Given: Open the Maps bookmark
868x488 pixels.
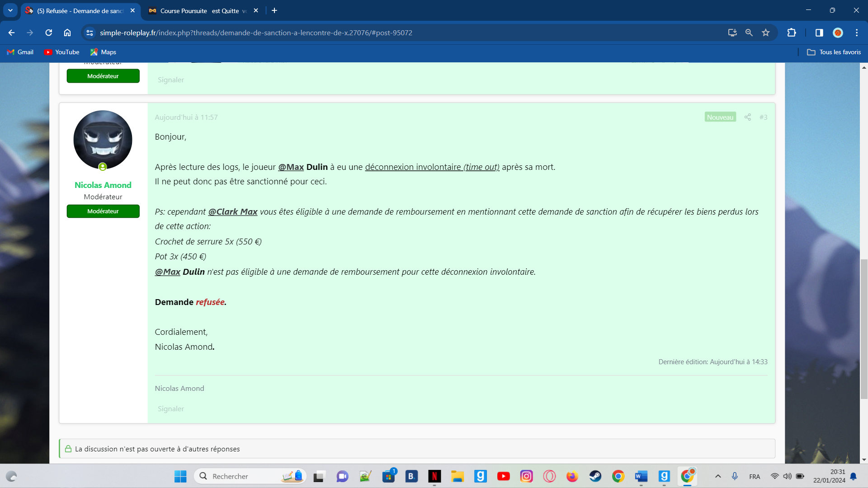Looking at the screenshot, I should (104, 52).
